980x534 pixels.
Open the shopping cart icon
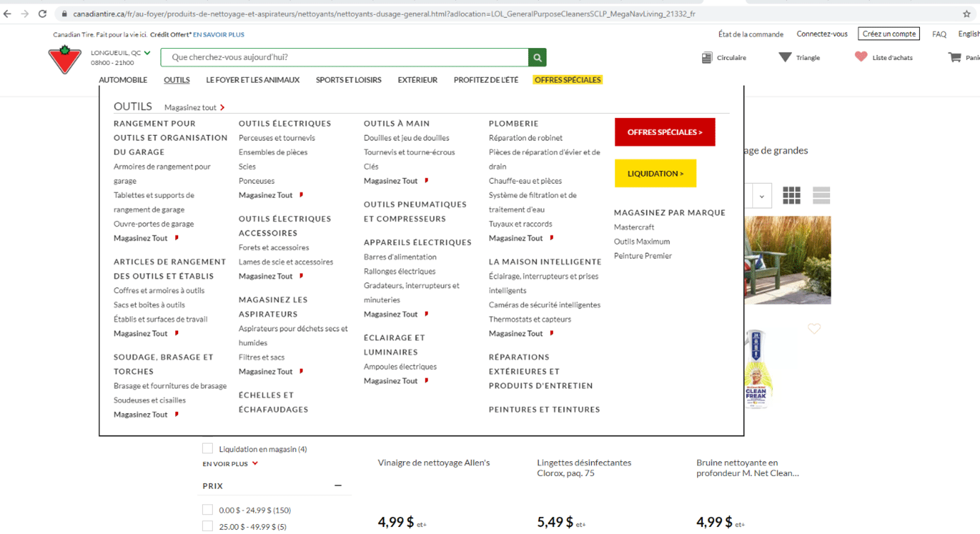point(955,57)
